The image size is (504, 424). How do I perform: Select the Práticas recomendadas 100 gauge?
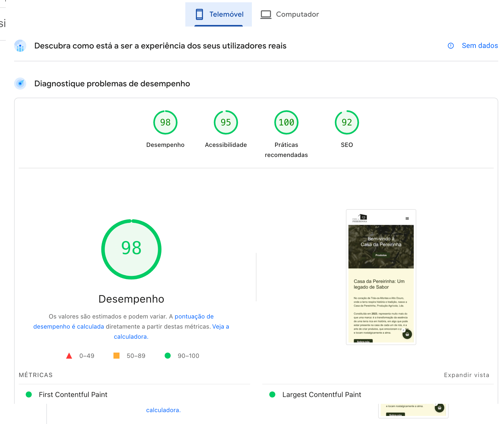286,122
